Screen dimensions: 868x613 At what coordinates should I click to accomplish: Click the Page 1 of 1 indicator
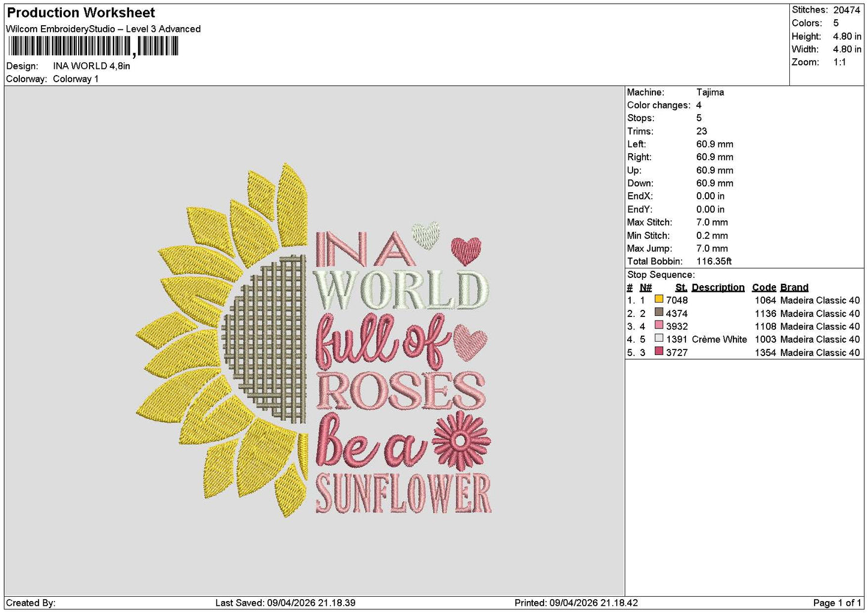[x=837, y=603]
